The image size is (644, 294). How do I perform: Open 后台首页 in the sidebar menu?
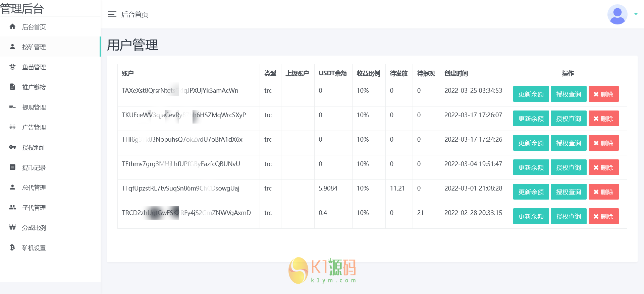pos(50,27)
